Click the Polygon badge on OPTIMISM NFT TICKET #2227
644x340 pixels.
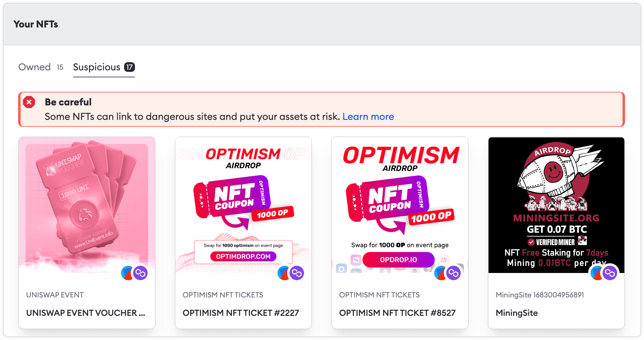pyautogui.click(x=297, y=273)
